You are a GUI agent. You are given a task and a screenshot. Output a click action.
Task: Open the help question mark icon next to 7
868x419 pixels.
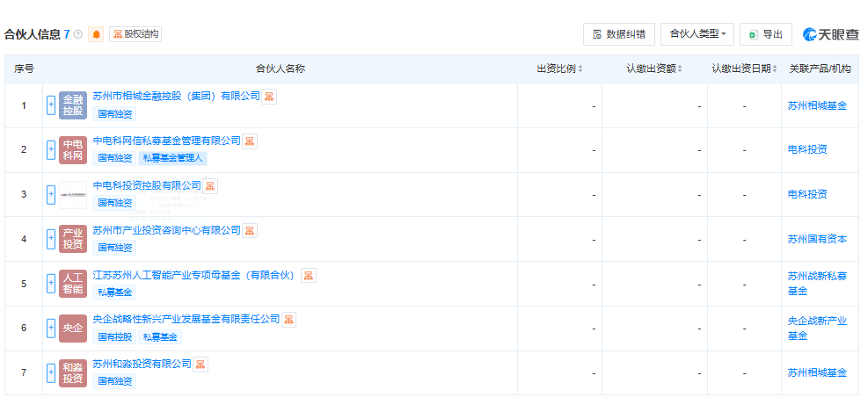(x=78, y=34)
